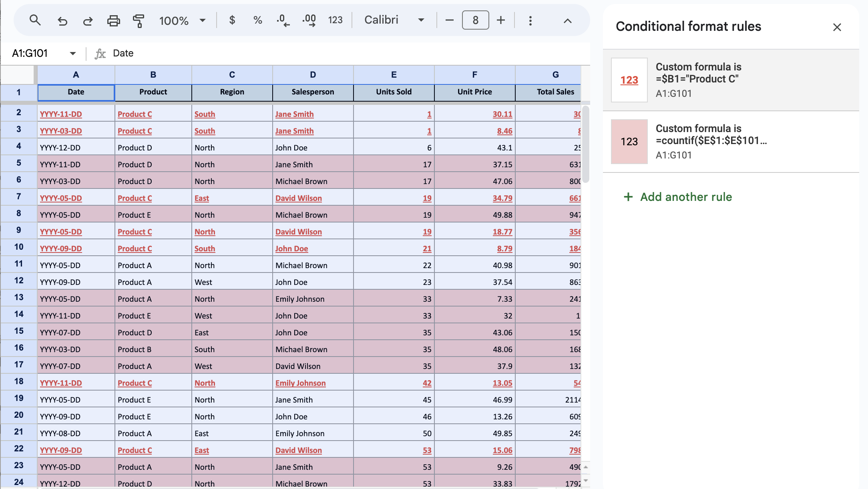Screen dimensions: 868x489
Task: Click the print icon
Action: tap(113, 20)
